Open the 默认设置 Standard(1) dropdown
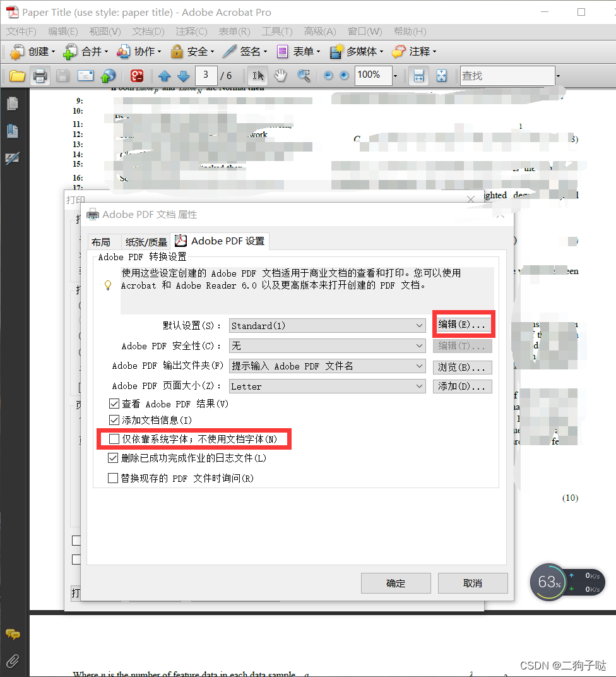616x677 pixels. [x=418, y=325]
